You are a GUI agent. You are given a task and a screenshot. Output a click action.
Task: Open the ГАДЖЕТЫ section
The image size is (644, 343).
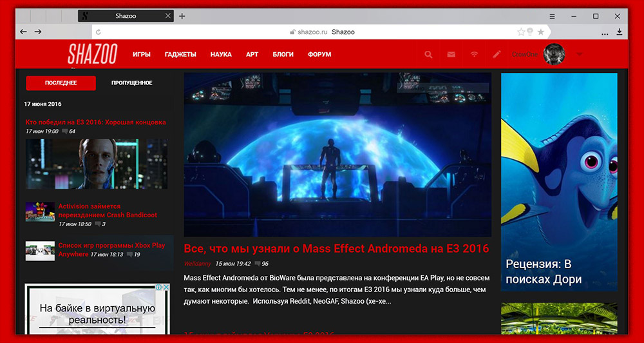[180, 54]
